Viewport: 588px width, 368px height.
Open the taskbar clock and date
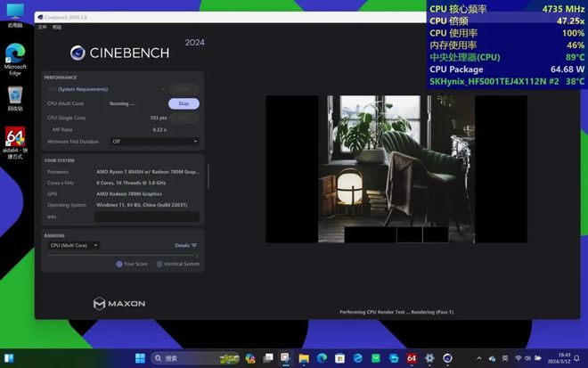click(559, 358)
